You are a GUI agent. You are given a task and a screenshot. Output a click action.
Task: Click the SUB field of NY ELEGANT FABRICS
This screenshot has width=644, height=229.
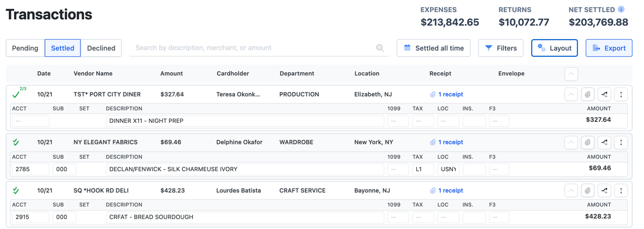(64, 169)
